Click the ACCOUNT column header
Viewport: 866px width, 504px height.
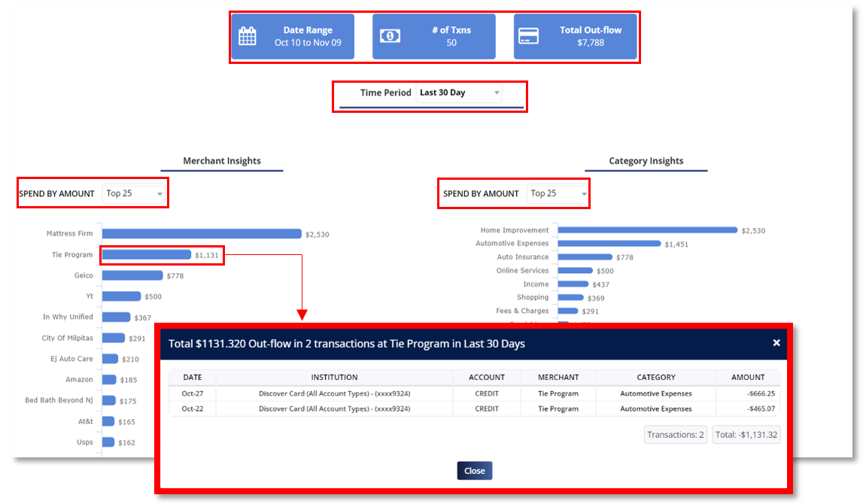tap(487, 378)
